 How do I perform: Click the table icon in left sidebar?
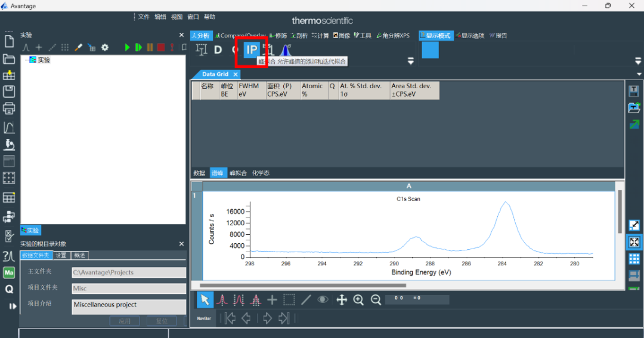(9, 197)
